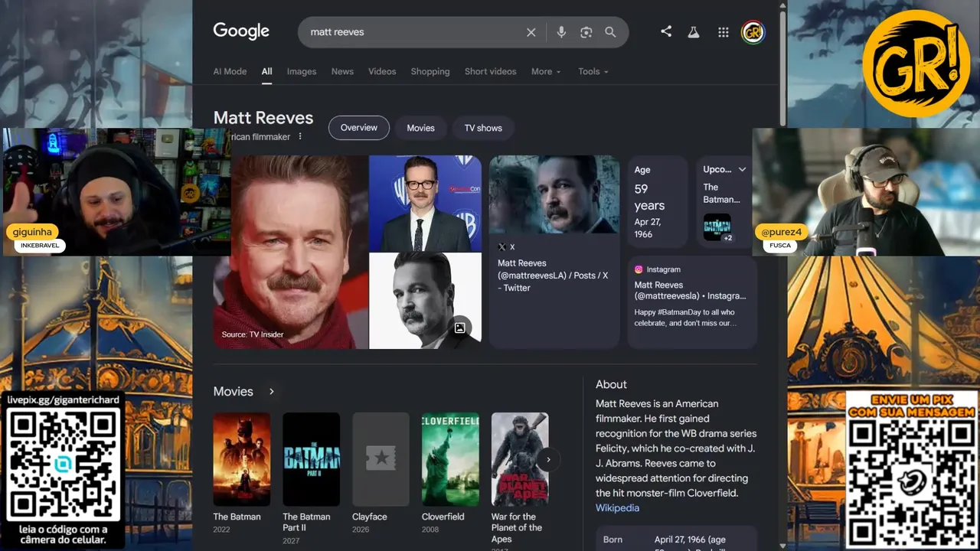Viewport: 980px width, 551px height.
Task: Click the Cloverfield title label
Action: [443, 517]
